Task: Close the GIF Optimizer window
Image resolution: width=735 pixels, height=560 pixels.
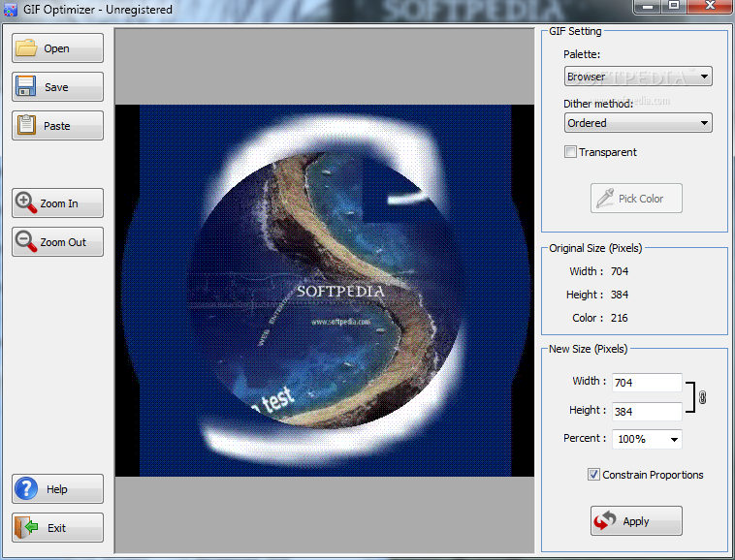Action: [x=710, y=7]
